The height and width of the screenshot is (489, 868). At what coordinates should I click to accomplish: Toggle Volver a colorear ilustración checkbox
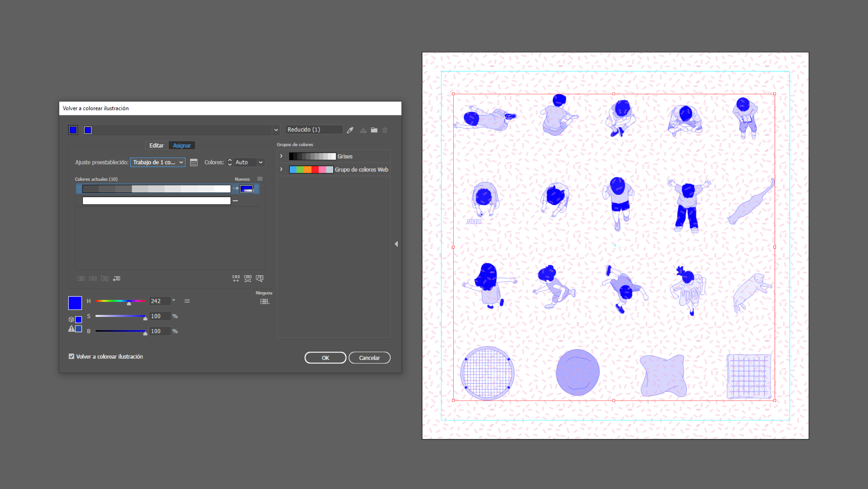(x=71, y=356)
